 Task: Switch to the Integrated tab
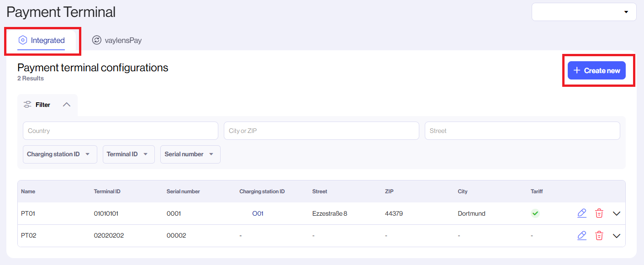(x=42, y=40)
